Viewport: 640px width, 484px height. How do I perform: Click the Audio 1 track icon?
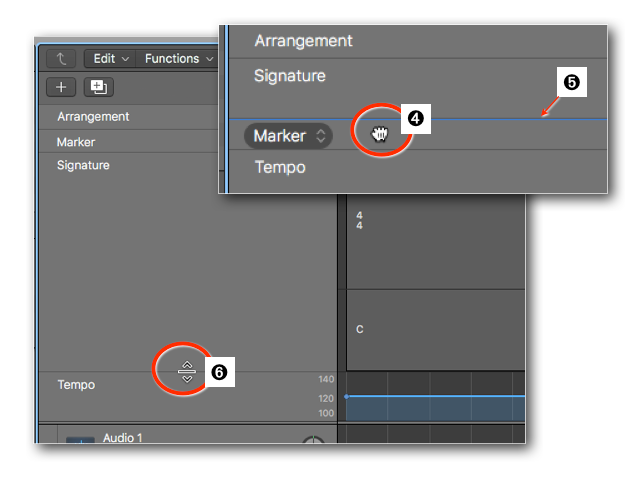coord(81,441)
